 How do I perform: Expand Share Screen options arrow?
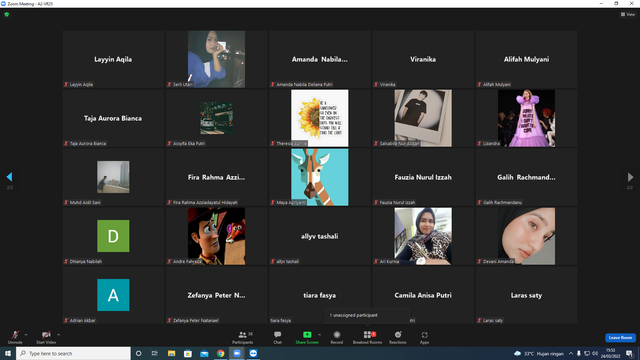point(320,335)
